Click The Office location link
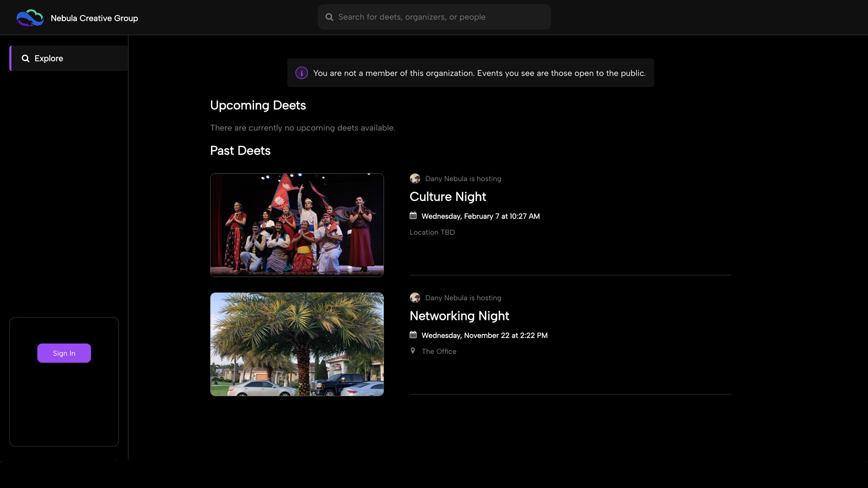 439,351
